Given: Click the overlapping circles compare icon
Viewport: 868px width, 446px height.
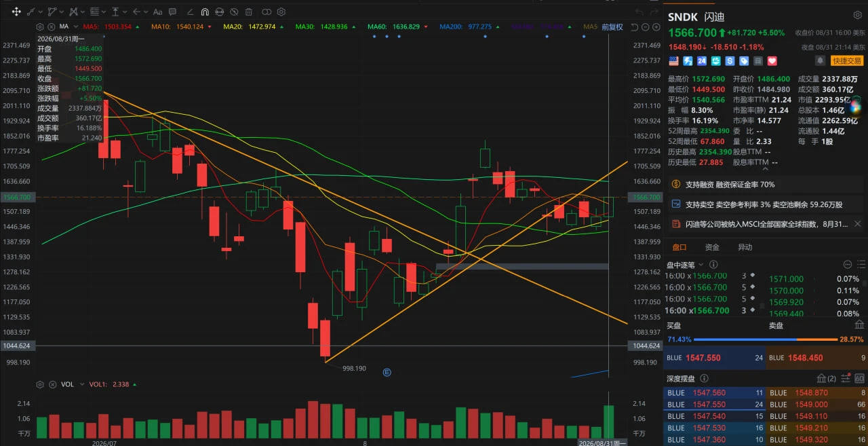Looking at the screenshot, I should 267,12.
